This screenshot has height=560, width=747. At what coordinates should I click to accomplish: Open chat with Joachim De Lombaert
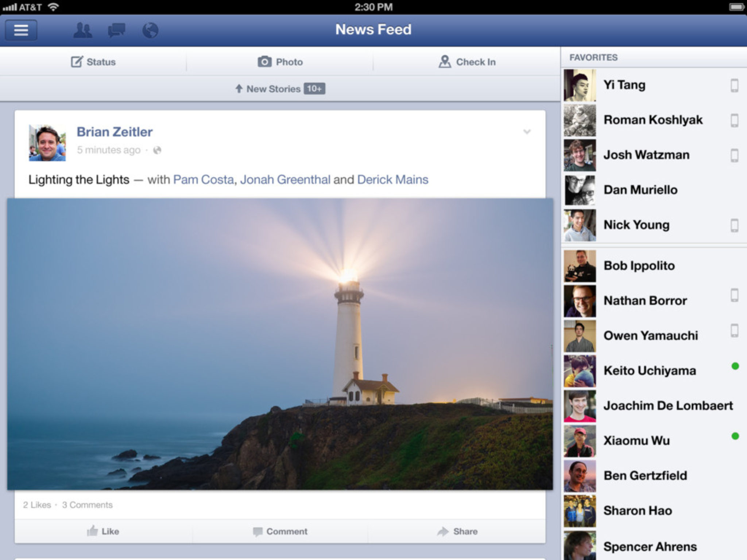654,406
